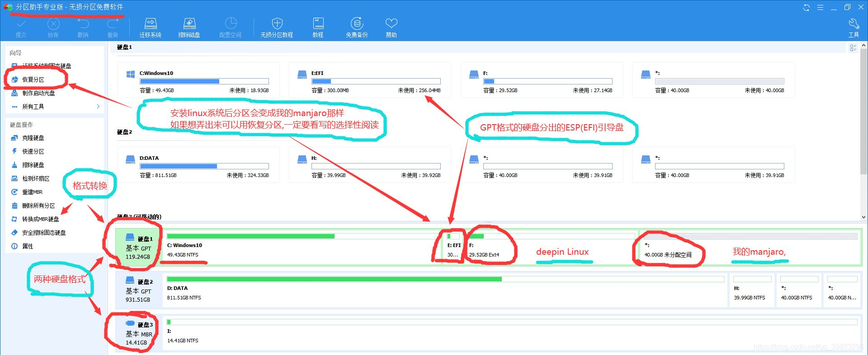Click the scrollbar down arrow in disk list
The image size is (868, 355).
click(863, 217)
